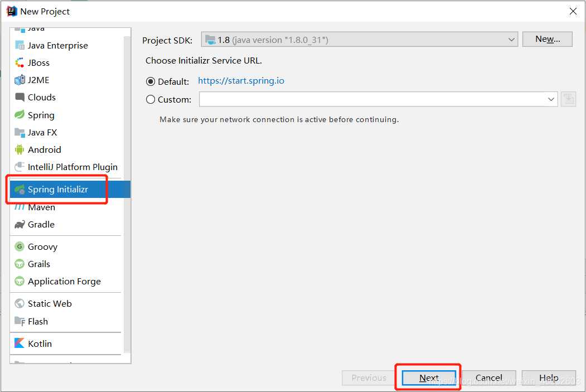Image resolution: width=586 pixels, height=392 pixels.
Task: Select the Default service URL radio button
Action: (151, 81)
